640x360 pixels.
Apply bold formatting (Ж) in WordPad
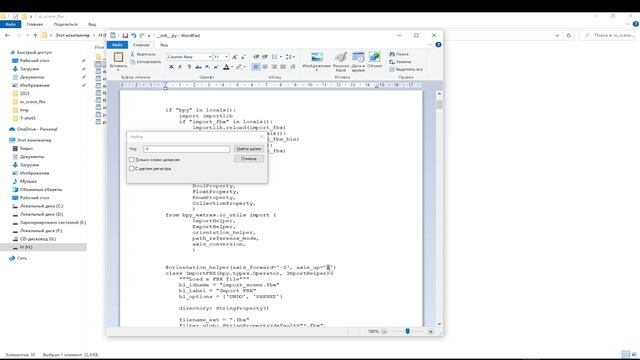tap(171, 67)
